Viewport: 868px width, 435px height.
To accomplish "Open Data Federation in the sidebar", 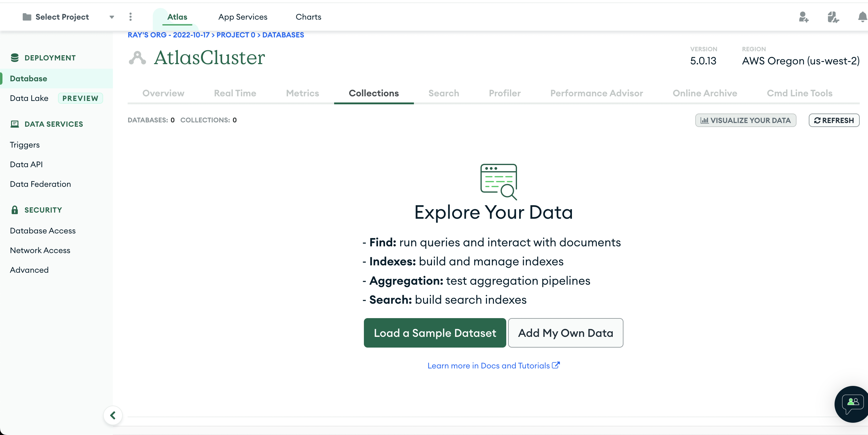I will click(x=41, y=184).
